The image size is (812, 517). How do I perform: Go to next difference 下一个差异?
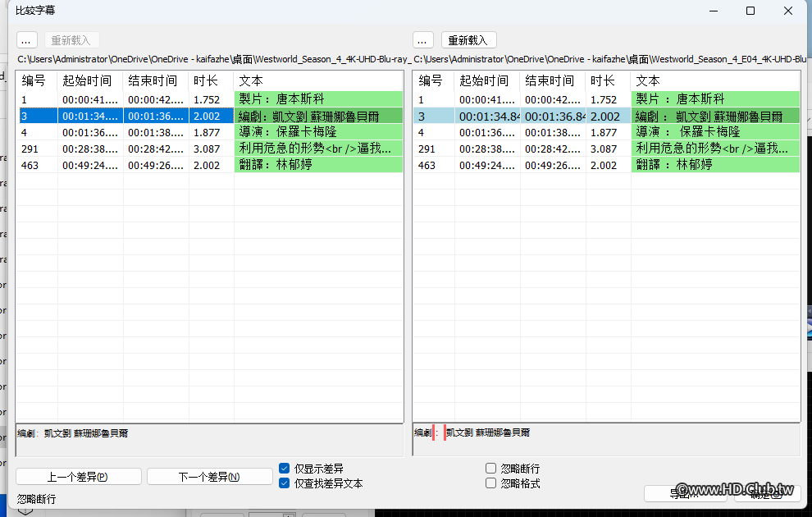pos(210,477)
